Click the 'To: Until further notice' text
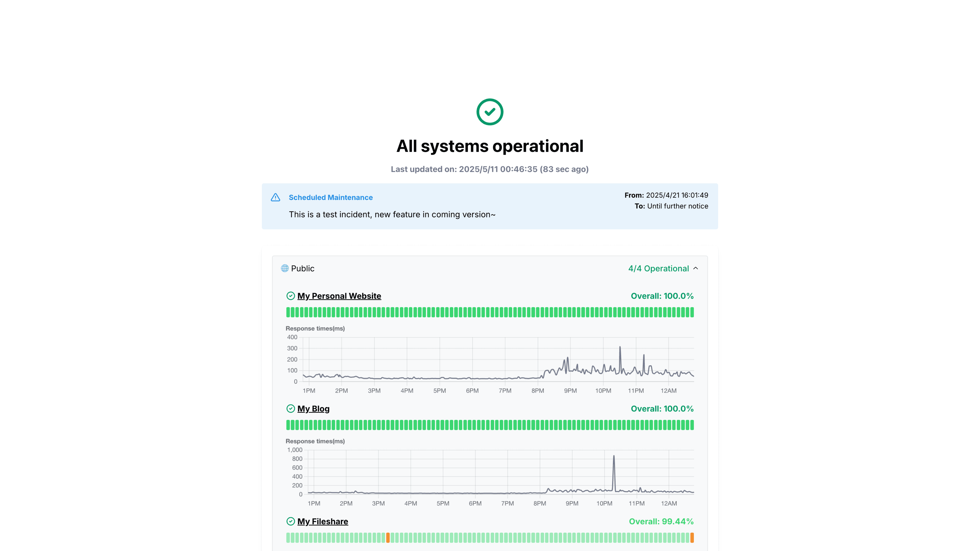 [x=671, y=206]
